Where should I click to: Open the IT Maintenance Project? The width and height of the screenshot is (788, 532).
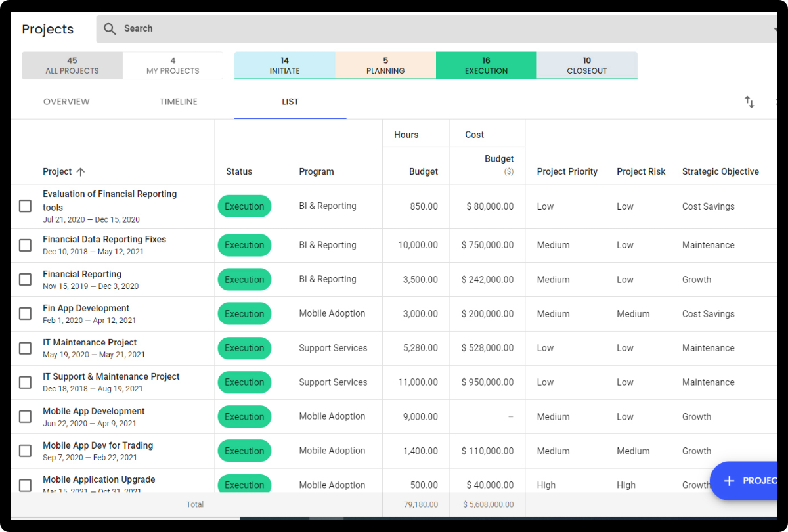[90, 342]
